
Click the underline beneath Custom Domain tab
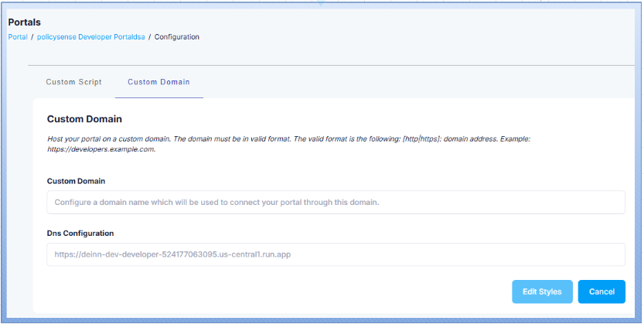(158, 98)
